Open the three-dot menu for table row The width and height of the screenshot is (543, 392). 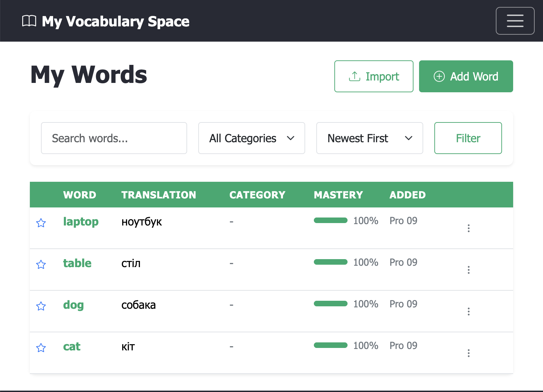pyautogui.click(x=469, y=270)
